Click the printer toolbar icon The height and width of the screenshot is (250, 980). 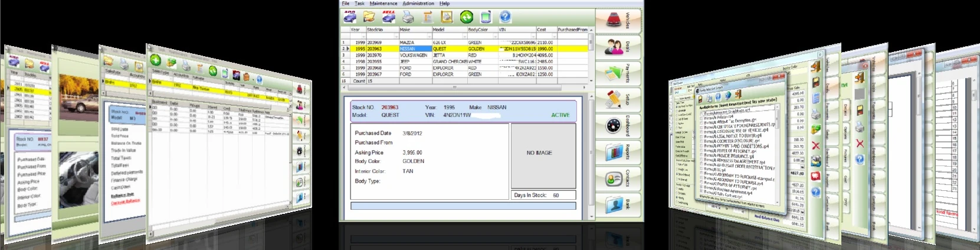click(x=408, y=17)
